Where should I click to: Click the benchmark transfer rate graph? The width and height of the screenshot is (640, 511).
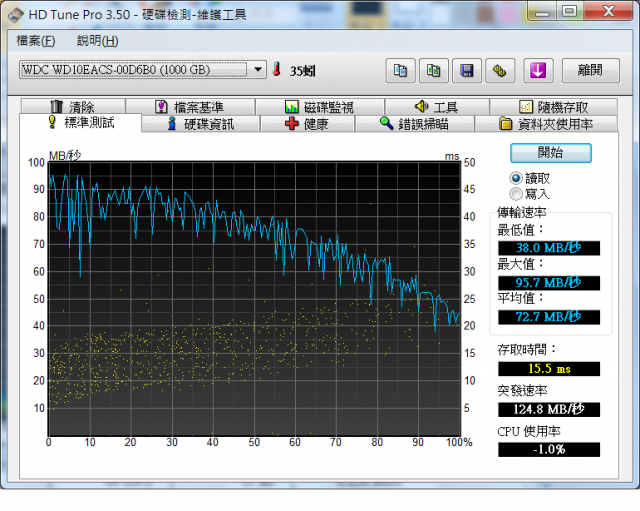point(254,299)
